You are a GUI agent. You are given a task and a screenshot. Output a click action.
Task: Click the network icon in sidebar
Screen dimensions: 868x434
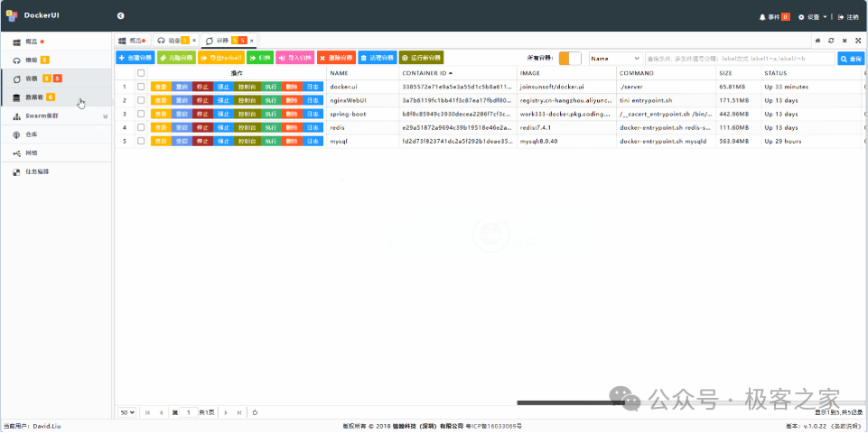pos(16,153)
